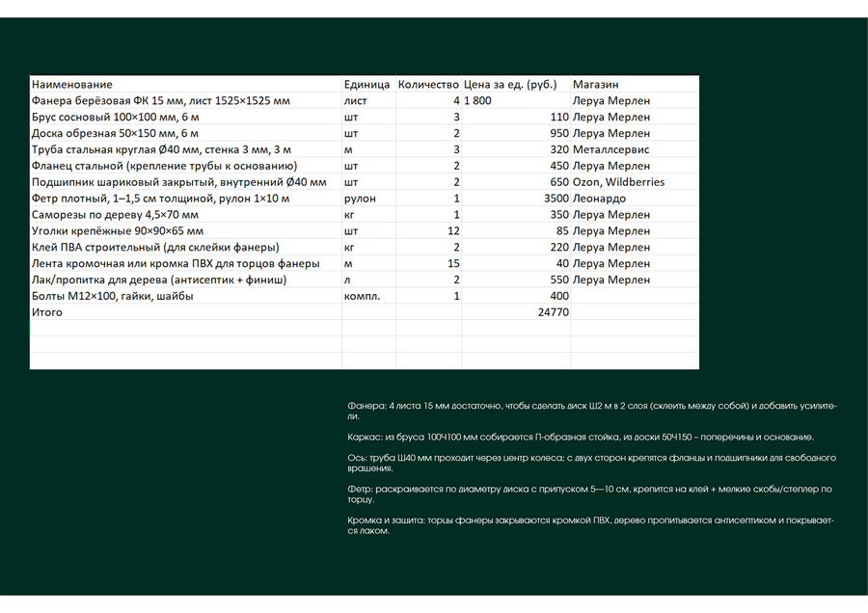This screenshot has height=613, width=868.
Task: Select the Брус сосновый 100×100 мм cell
Action: click(185, 117)
